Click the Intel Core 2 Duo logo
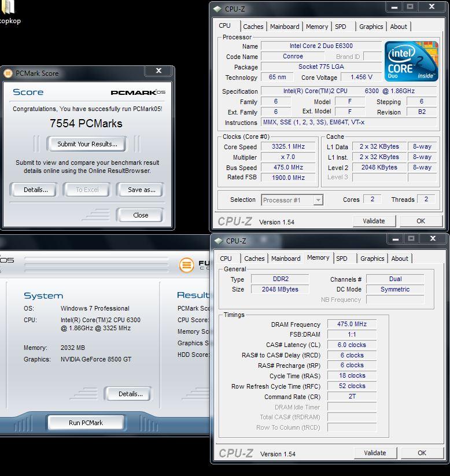Screen dimensions: 450x476 click(411, 61)
